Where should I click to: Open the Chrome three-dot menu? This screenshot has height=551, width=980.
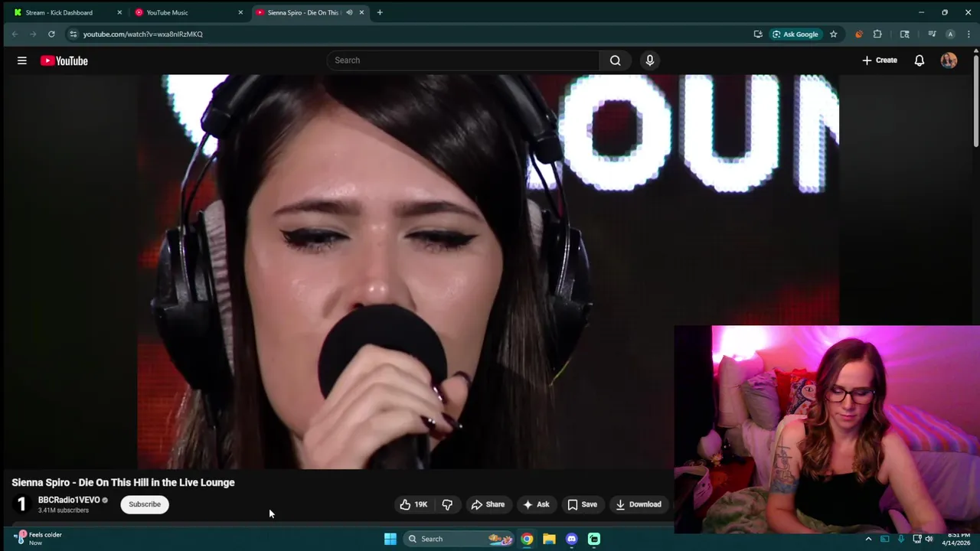969,34
